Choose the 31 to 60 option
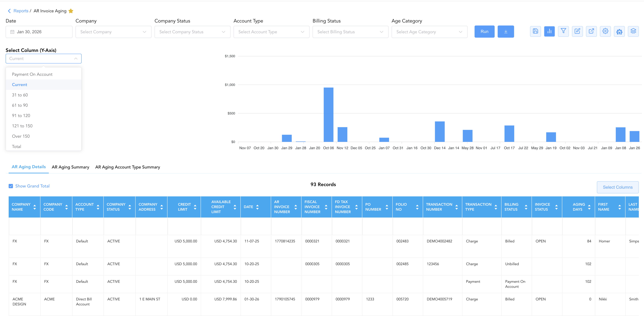644x316 pixels. (x=43, y=95)
